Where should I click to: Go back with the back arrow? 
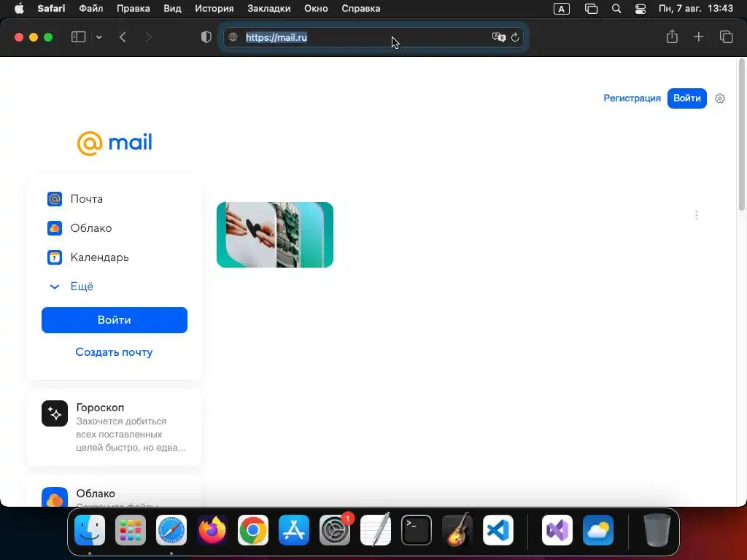tap(123, 37)
